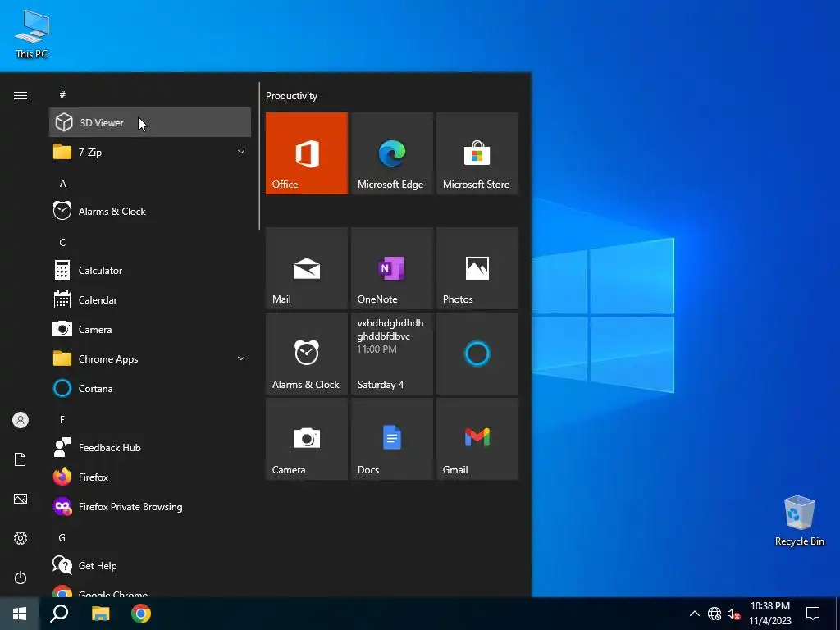Viewport: 840px width, 630px height.
Task: Expand the 7-Zip folder chevron
Action: coord(241,152)
